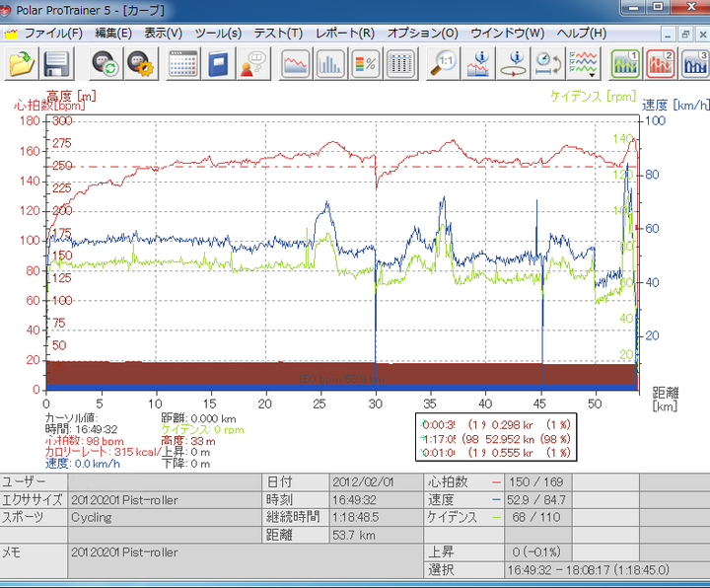Open the レポート(R) menu
The image size is (710, 588).
[x=345, y=33]
